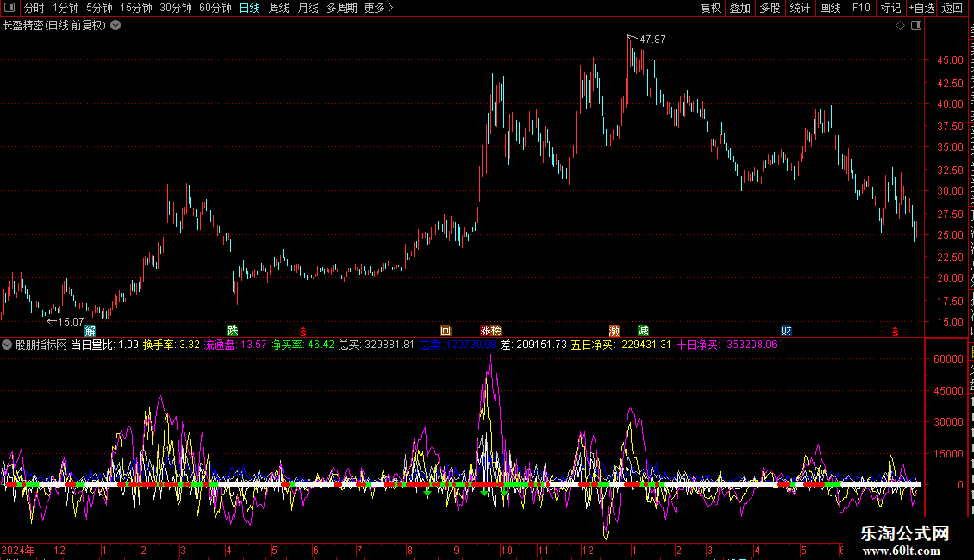Switch to the 分时 intraday tab
This screenshot has width=974, height=560.
(x=34, y=8)
